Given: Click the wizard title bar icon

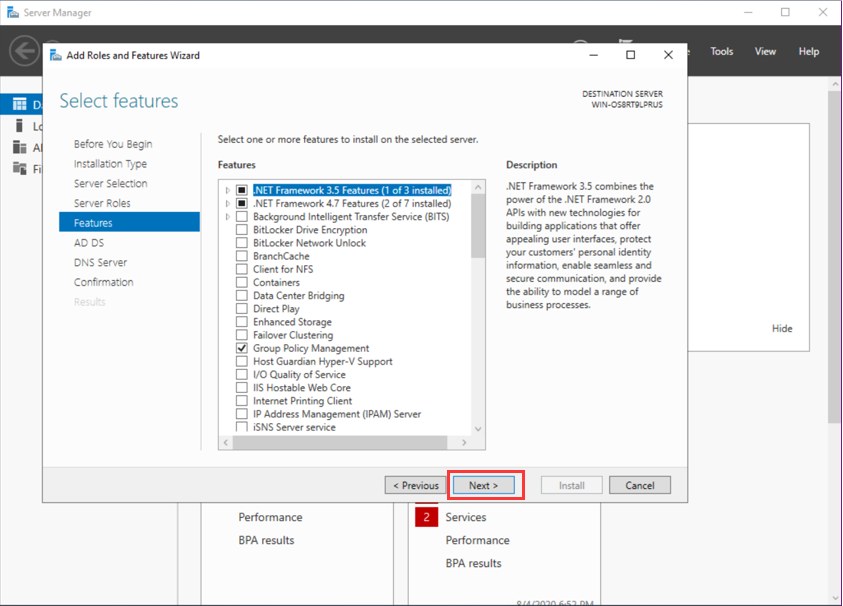Looking at the screenshot, I should point(56,55).
